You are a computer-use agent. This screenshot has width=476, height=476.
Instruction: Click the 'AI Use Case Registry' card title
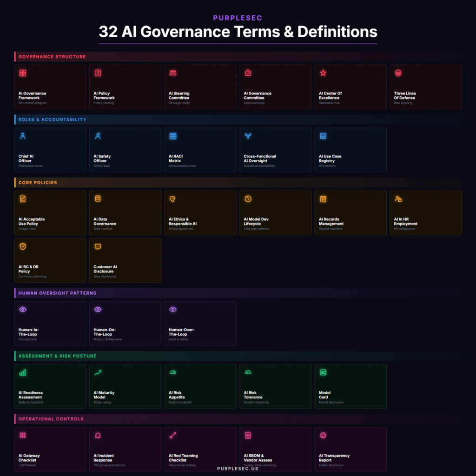(330, 159)
